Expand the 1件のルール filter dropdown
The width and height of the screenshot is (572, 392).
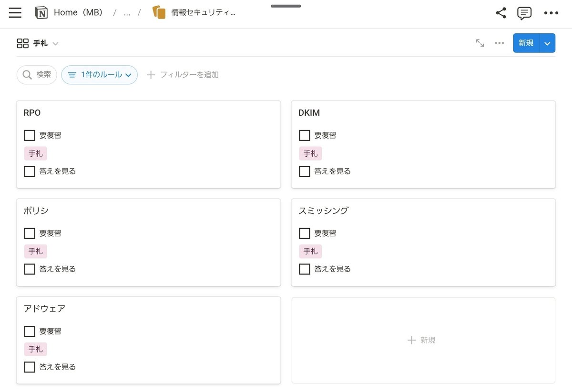[x=99, y=75]
